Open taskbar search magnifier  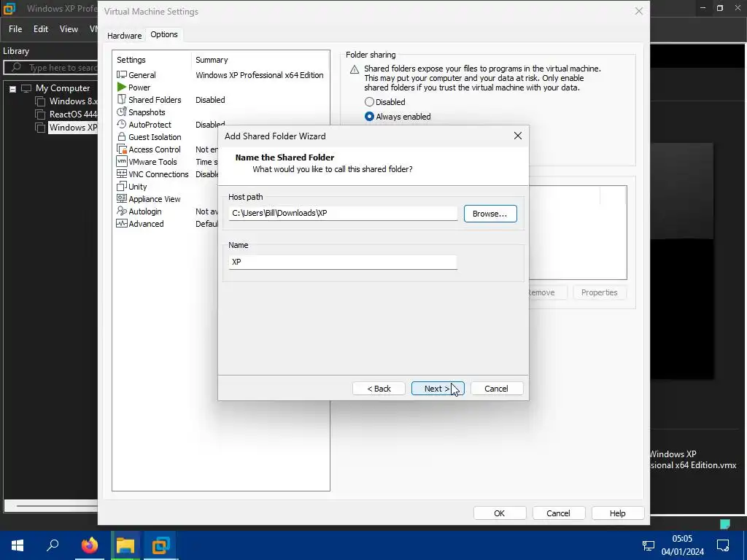(x=53, y=545)
